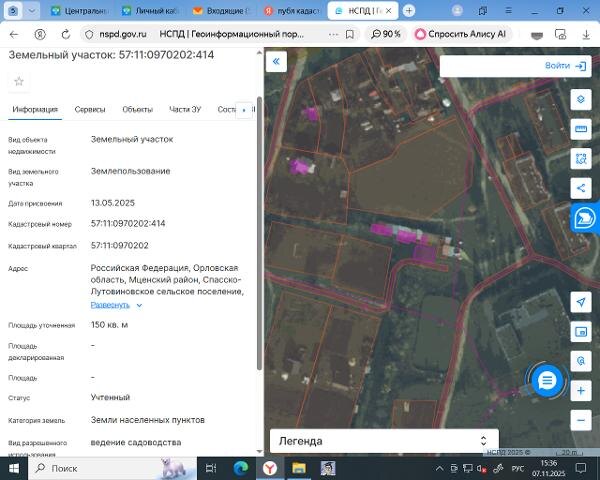Switch to the Объекты tab
The height and width of the screenshot is (480, 600).
pos(137,109)
